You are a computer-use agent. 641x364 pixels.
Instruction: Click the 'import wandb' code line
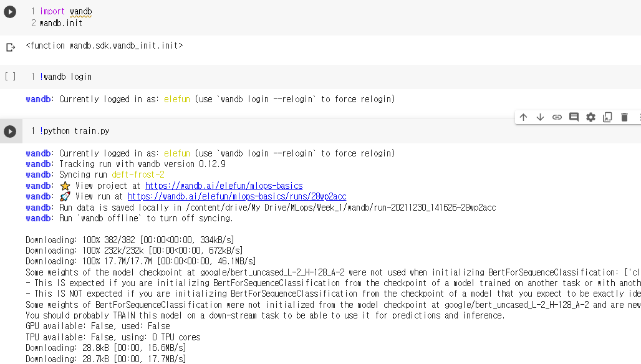(x=66, y=12)
